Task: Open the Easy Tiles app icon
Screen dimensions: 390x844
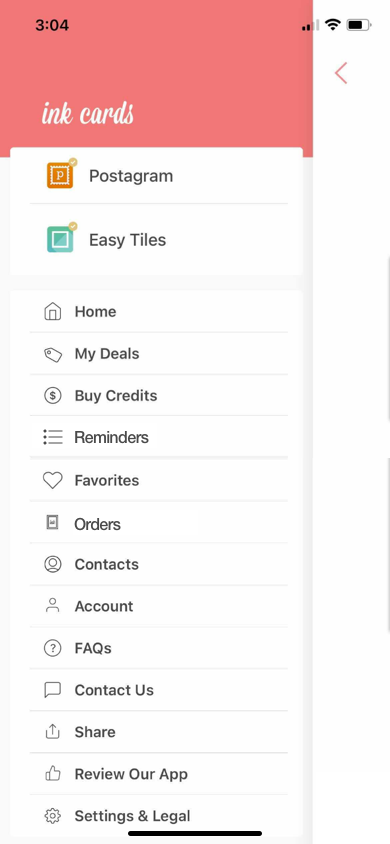Action: [x=61, y=239]
